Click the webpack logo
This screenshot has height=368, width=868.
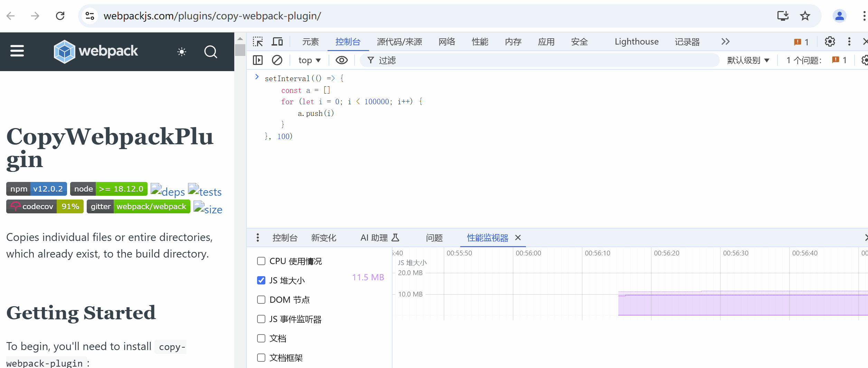[96, 51]
